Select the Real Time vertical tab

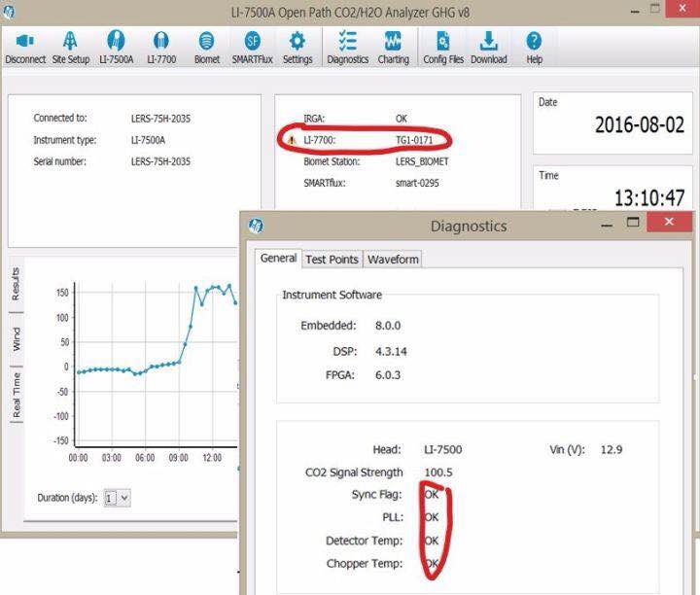click(17, 395)
